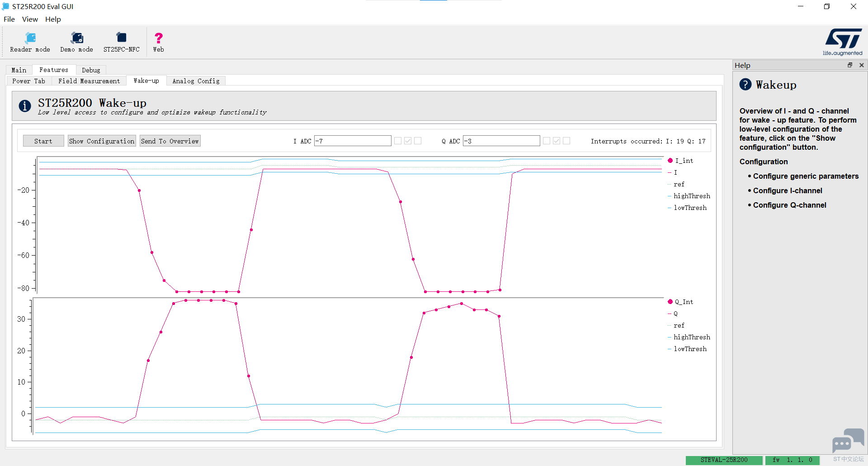Viewport: 868px width, 466px height.
Task: Toggle first checkbox after Q ADC field
Action: (547, 141)
